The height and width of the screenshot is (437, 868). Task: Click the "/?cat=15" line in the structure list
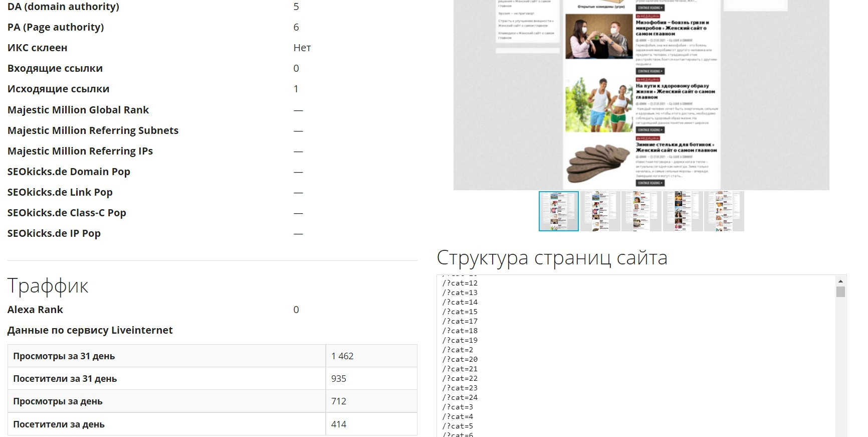(x=460, y=312)
